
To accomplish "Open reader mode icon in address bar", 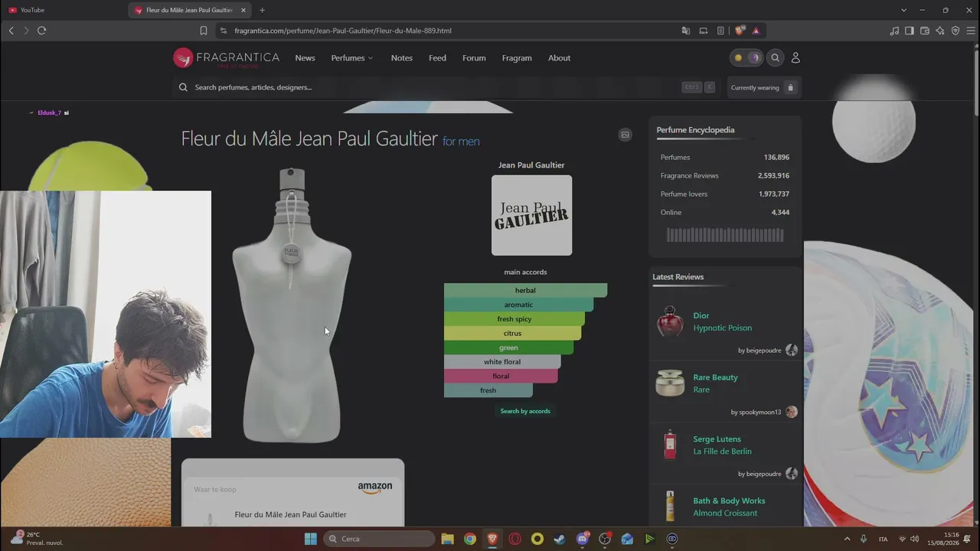I will (720, 31).
